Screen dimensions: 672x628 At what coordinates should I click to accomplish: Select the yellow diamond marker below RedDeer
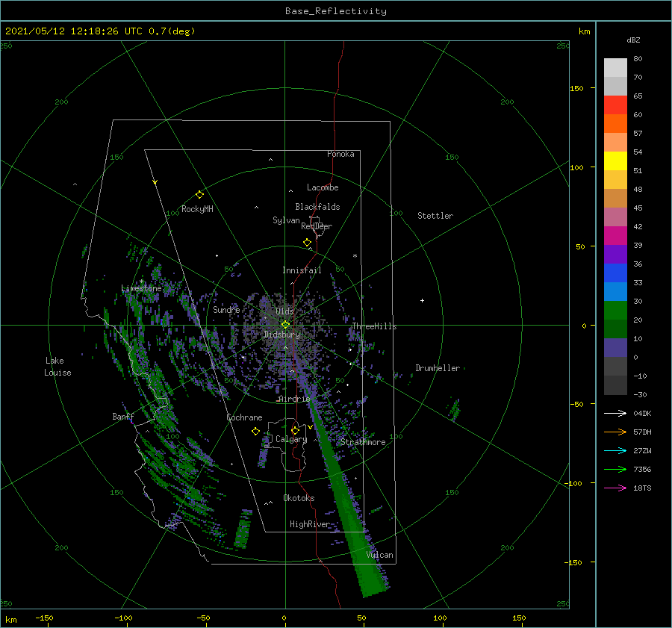click(307, 243)
